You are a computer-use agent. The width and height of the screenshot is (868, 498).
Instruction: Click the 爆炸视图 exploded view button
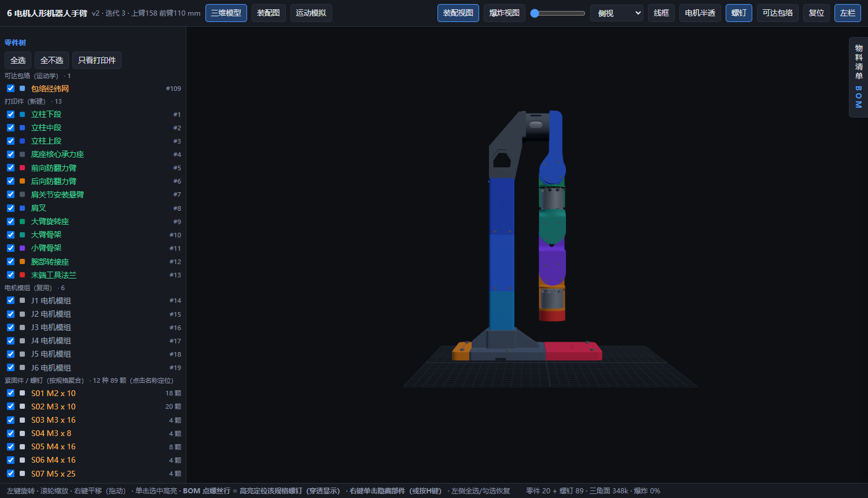pyautogui.click(x=504, y=13)
